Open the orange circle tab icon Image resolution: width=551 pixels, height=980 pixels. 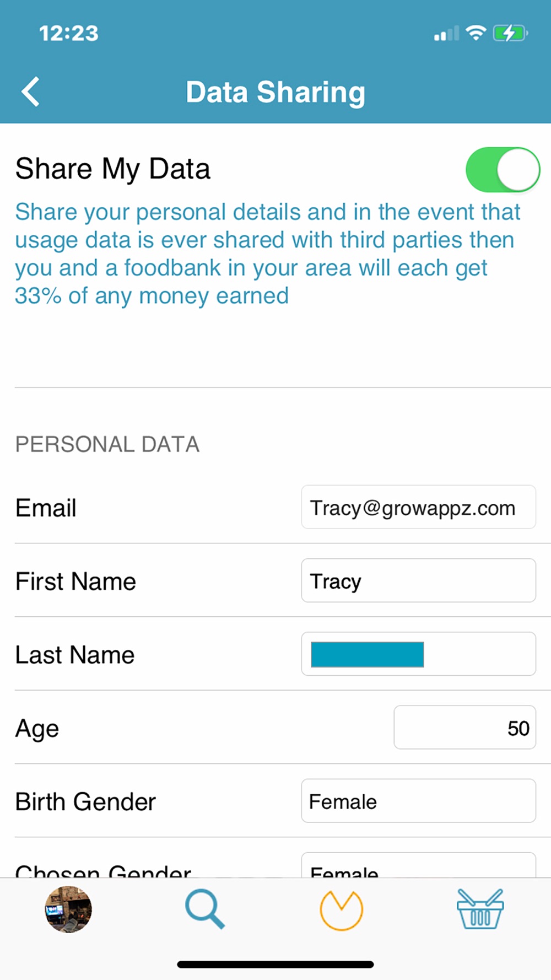[341, 910]
